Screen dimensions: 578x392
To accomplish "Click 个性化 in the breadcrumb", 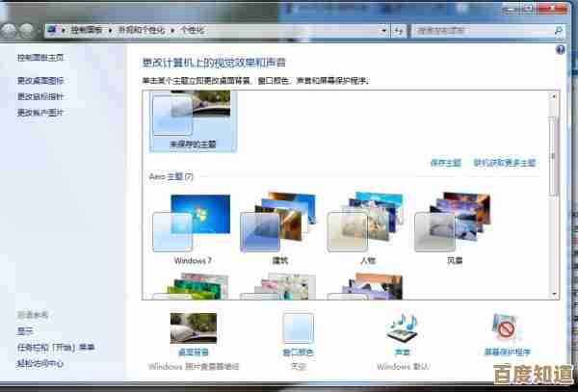I will tap(192, 31).
